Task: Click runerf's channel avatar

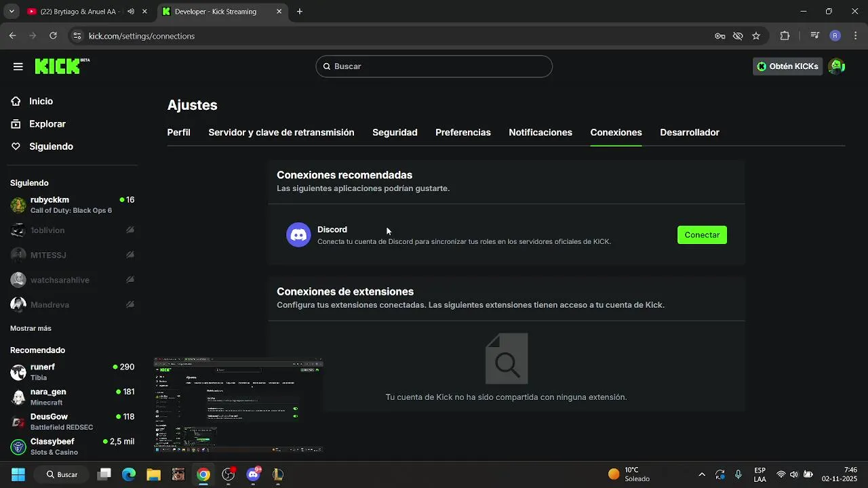Action: [18, 372]
